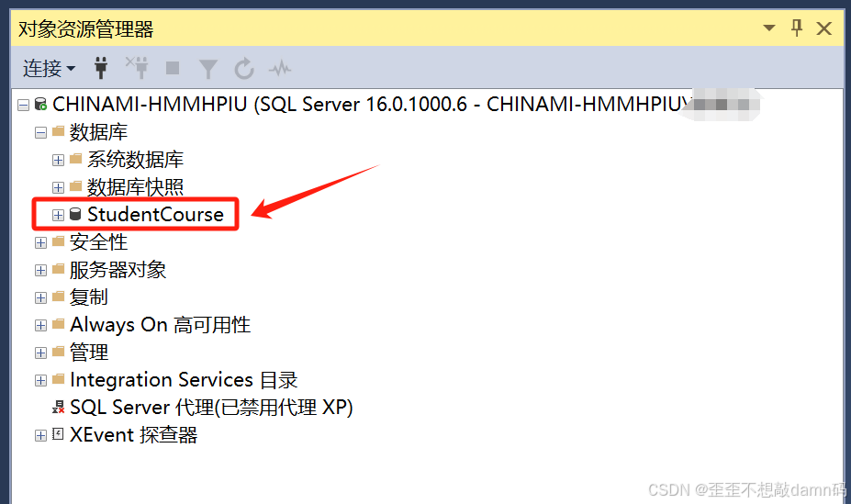Expand the 系统数据库 node

(x=58, y=160)
